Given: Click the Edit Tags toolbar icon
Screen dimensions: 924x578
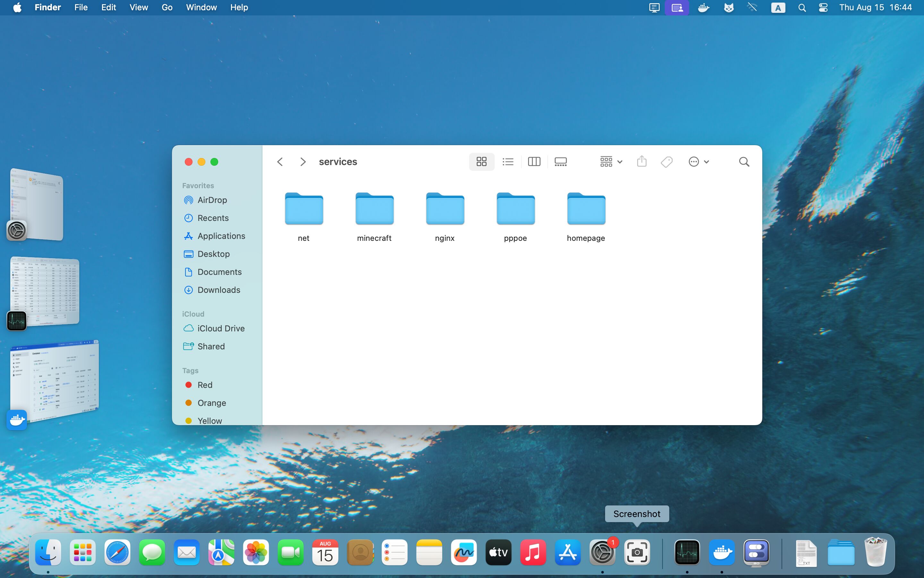Looking at the screenshot, I should [666, 162].
